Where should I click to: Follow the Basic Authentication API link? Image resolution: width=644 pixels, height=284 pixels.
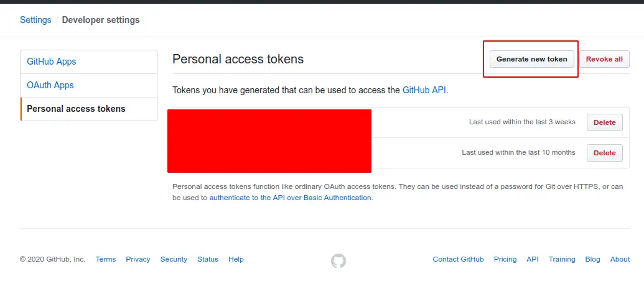[291, 198]
